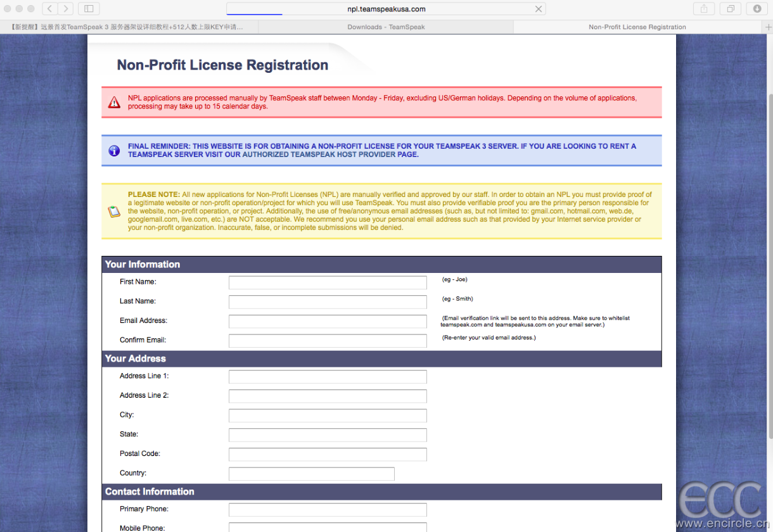The width and height of the screenshot is (773, 532).
Task: Focus the First Name input field
Action: pyautogui.click(x=328, y=282)
